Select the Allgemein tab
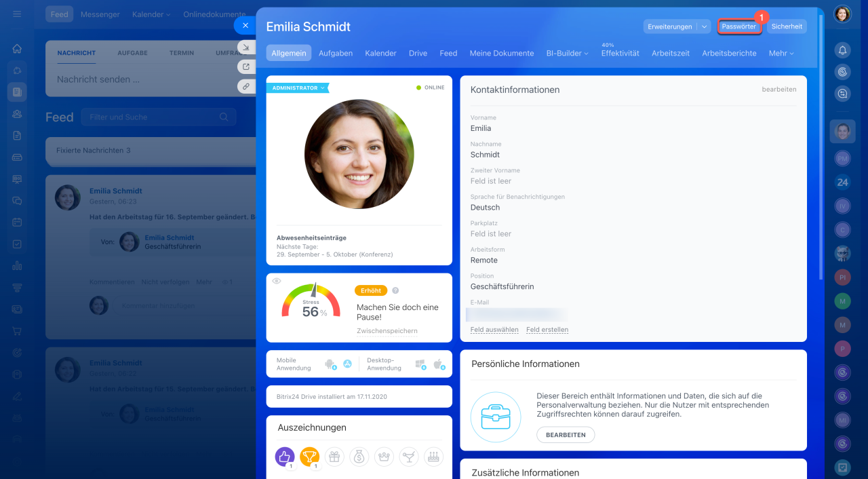The height and width of the screenshot is (479, 868). (289, 53)
